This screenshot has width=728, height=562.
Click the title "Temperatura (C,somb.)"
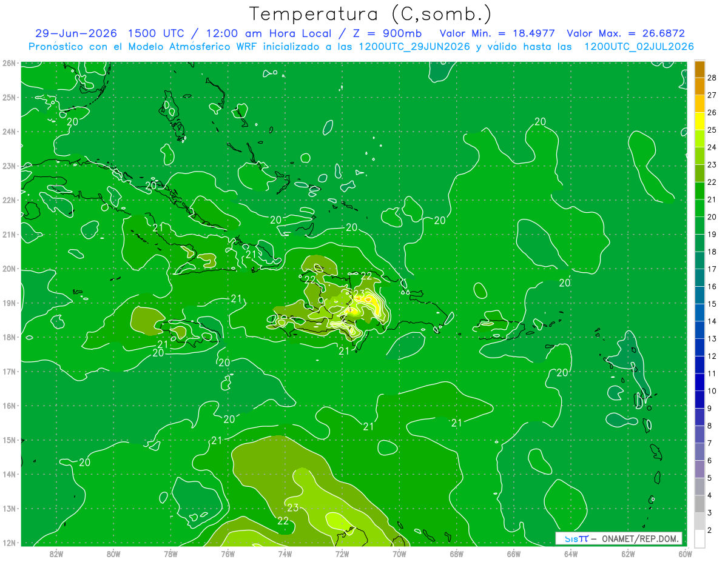pos(370,15)
